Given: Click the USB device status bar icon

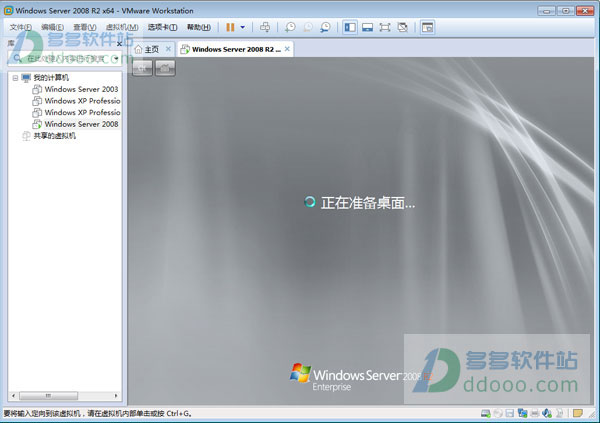Looking at the screenshot, I should pyautogui.click(x=559, y=413).
